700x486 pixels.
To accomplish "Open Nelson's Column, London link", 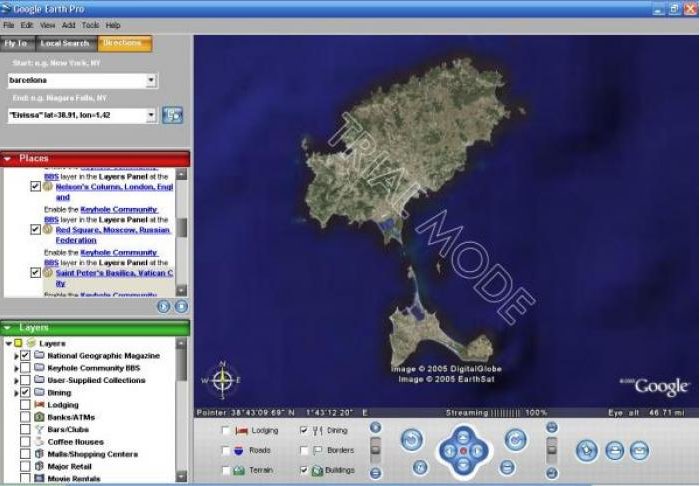I will pos(114,192).
